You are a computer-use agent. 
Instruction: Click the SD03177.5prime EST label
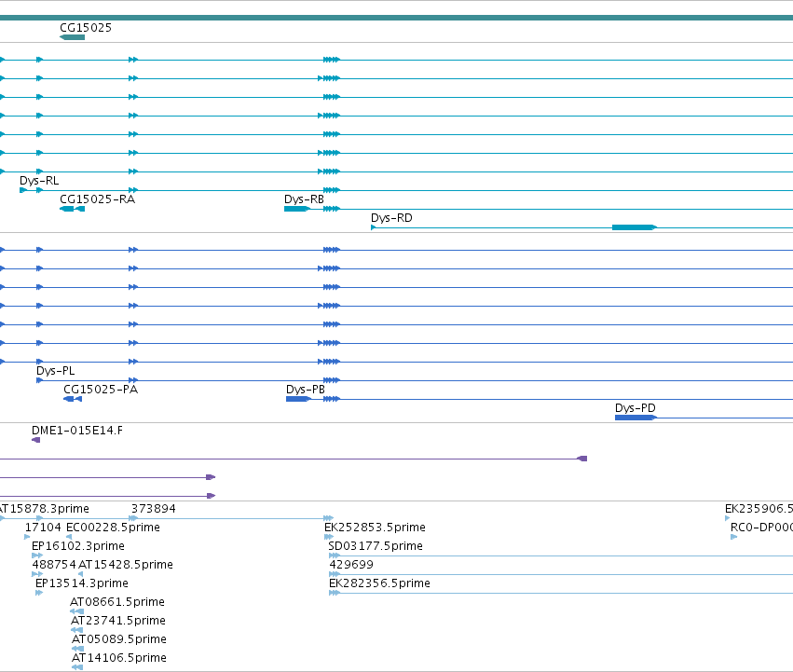[376, 546]
